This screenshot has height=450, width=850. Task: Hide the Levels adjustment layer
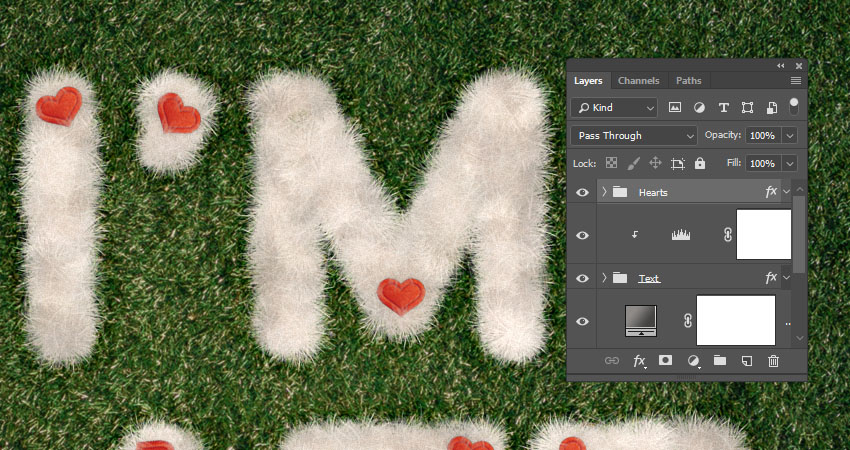pyautogui.click(x=582, y=235)
